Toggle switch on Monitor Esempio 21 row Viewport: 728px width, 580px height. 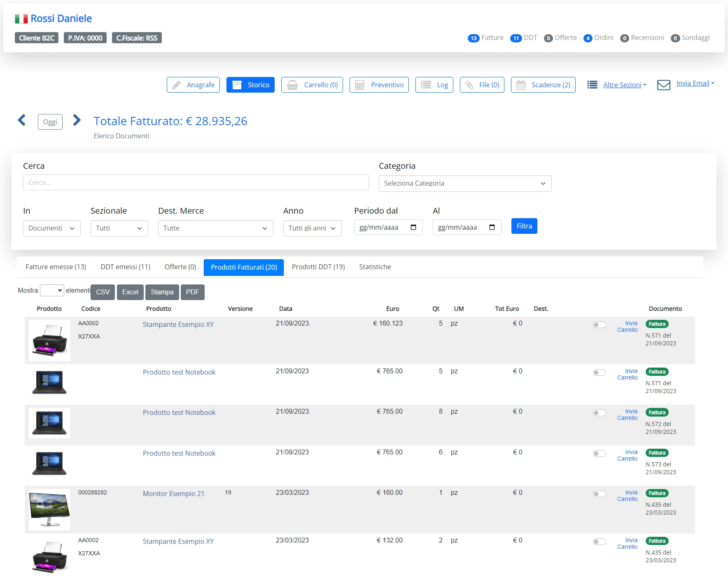599,494
